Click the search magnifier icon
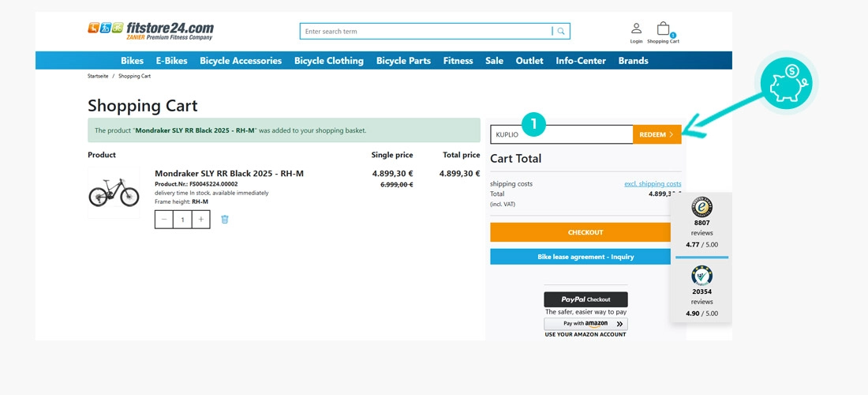 (x=561, y=32)
